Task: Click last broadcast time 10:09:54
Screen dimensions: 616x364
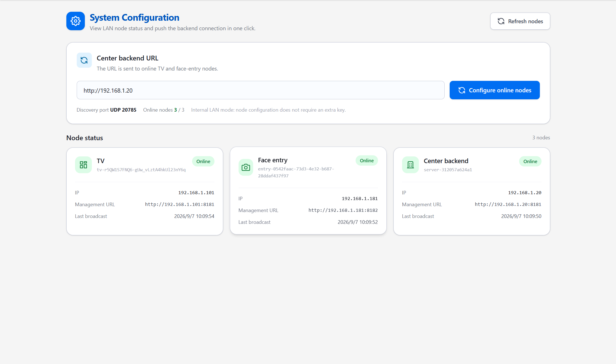Action: tap(194, 216)
